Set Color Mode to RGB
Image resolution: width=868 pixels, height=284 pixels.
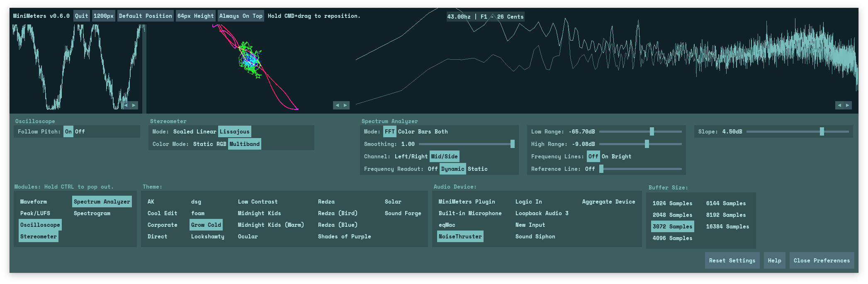[221, 144]
